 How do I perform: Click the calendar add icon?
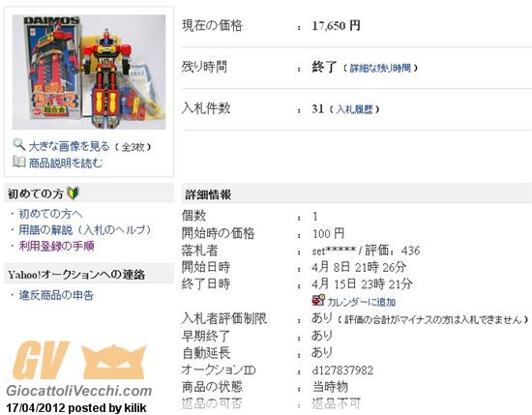318,300
